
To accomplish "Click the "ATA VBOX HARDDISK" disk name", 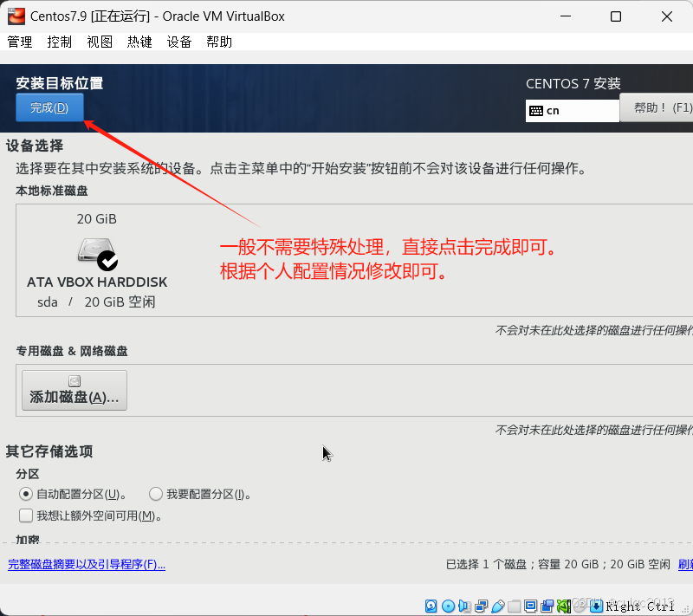I will [x=97, y=282].
